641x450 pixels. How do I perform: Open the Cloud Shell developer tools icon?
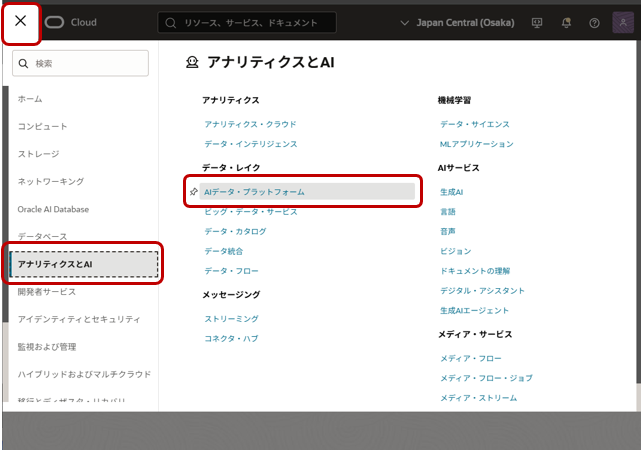click(x=537, y=23)
